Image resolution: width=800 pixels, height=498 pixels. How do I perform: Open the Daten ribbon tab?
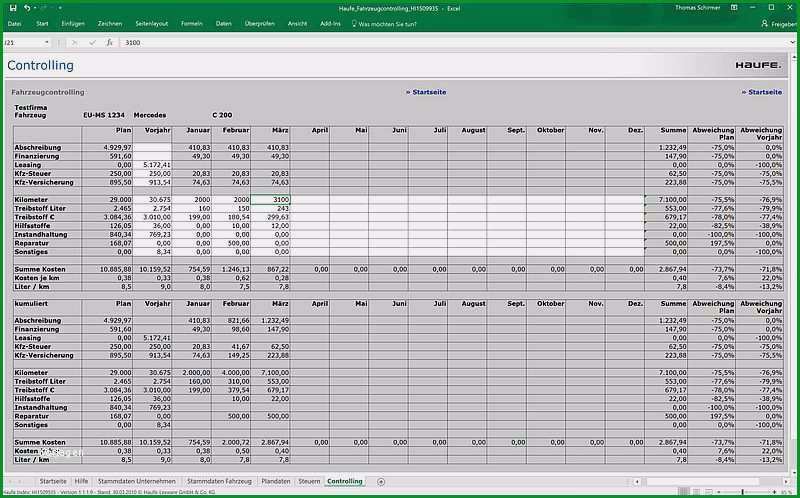click(223, 23)
